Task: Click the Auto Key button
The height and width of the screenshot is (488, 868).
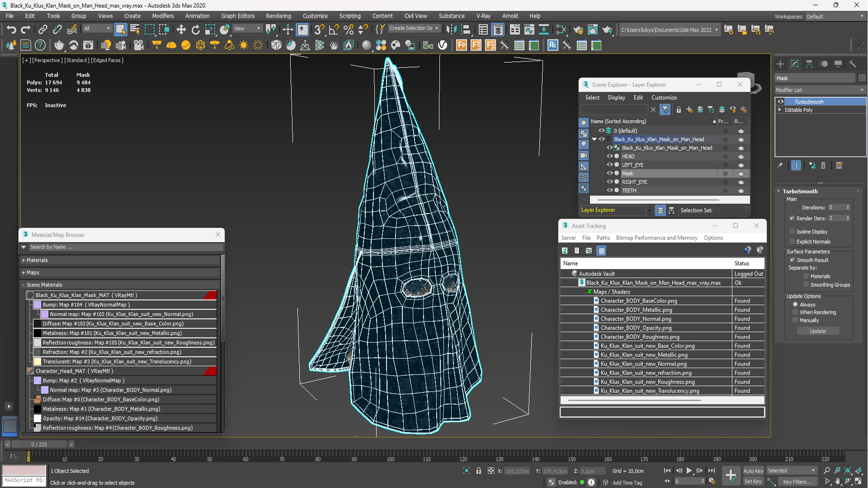Action: pyautogui.click(x=753, y=471)
